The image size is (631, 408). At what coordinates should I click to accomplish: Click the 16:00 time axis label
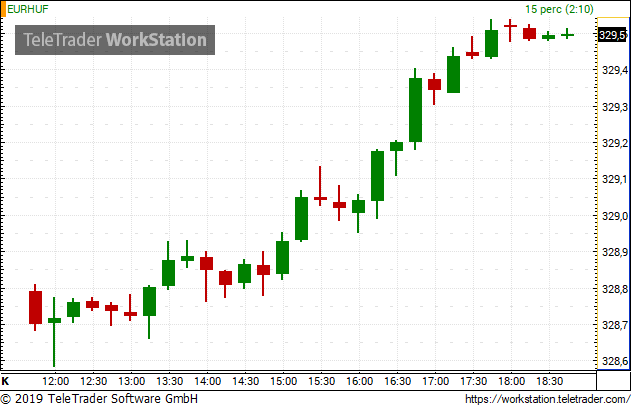[x=360, y=381]
